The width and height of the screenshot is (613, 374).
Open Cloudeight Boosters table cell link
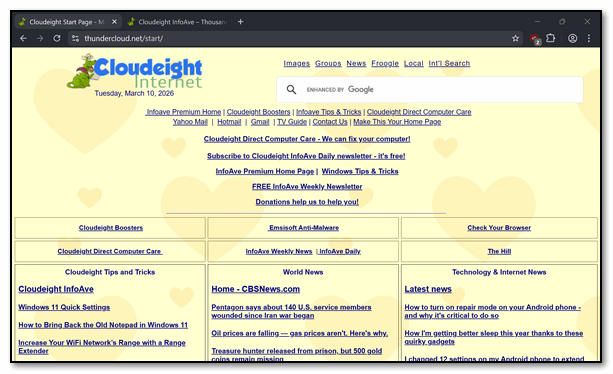(111, 228)
